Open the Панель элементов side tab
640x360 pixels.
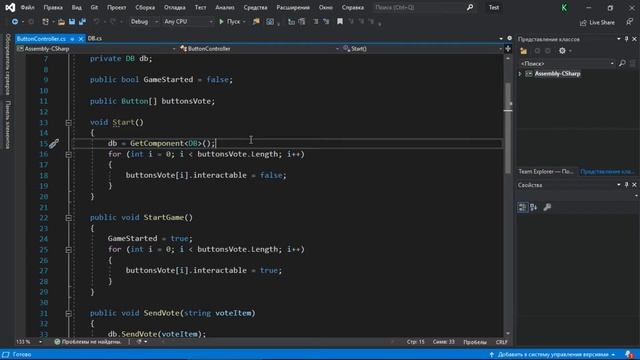click(7, 124)
